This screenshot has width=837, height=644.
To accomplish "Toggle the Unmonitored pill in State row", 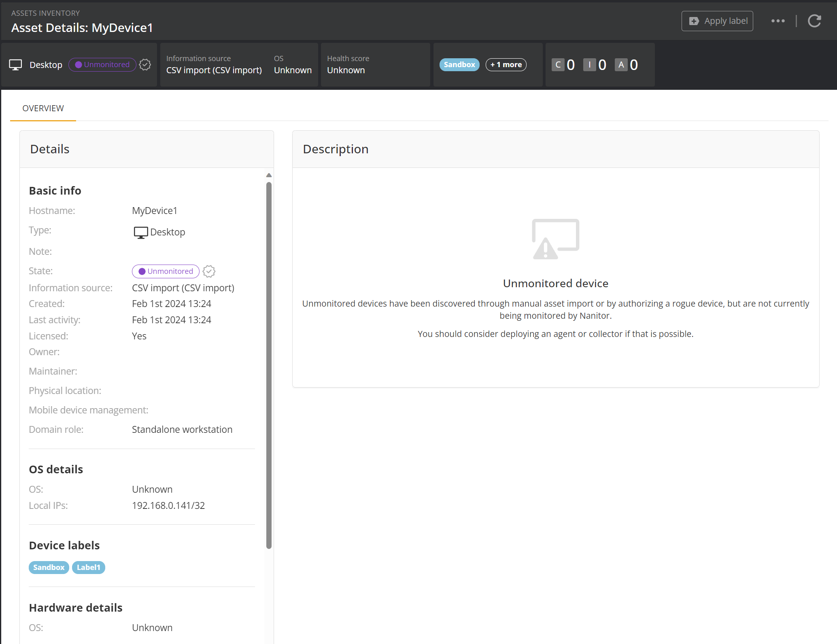I will pos(166,271).
